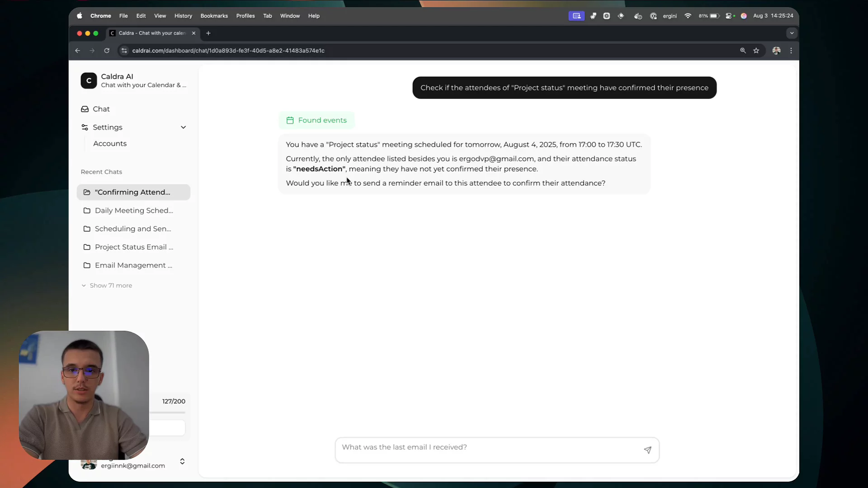Click the message input field
This screenshot has width=868, height=488.
488,447
